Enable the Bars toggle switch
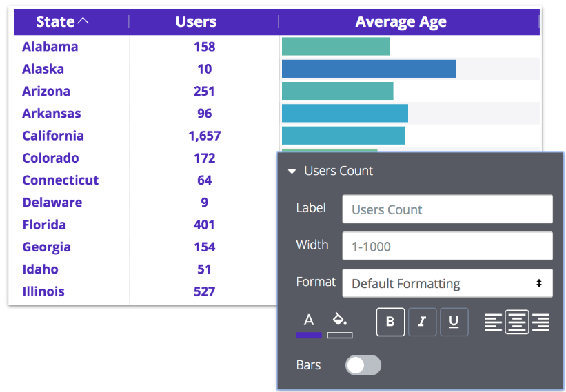The height and width of the screenshot is (392, 566). pos(363,365)
